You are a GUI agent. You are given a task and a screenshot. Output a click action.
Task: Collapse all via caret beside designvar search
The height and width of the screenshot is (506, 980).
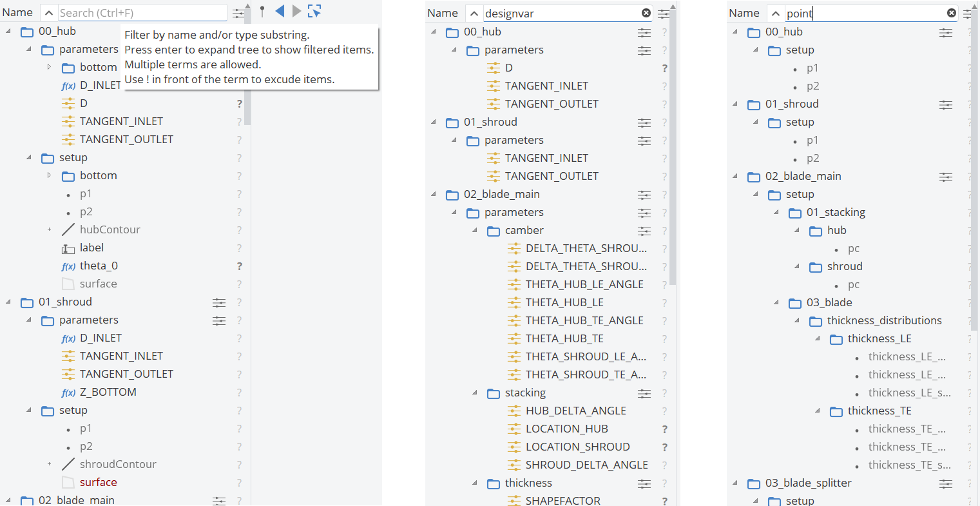click(474, 13)
